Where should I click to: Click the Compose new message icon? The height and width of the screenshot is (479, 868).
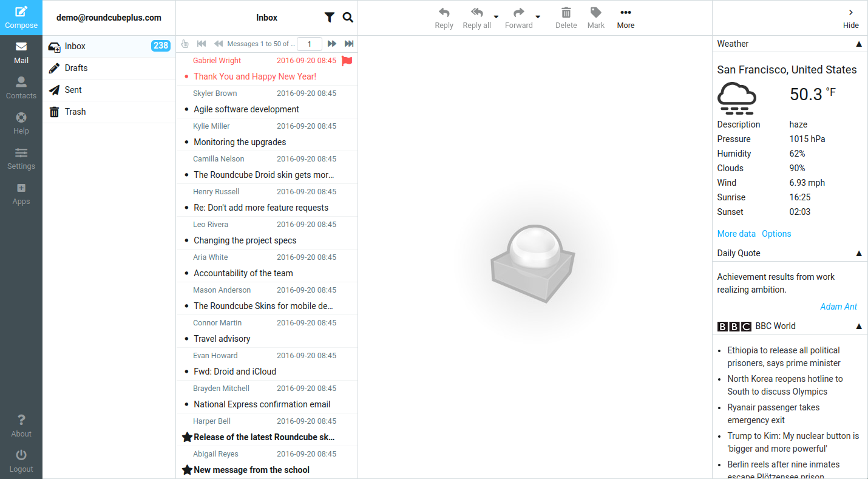(21, 12)
